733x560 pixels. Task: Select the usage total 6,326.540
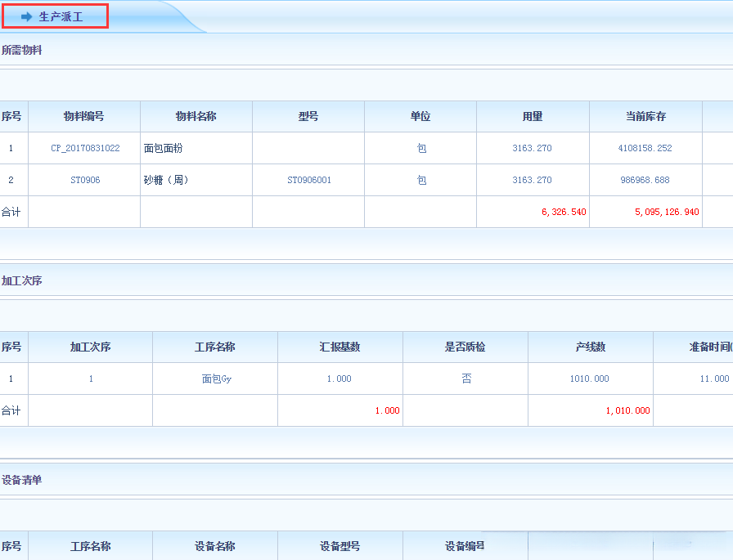(564, 212)
